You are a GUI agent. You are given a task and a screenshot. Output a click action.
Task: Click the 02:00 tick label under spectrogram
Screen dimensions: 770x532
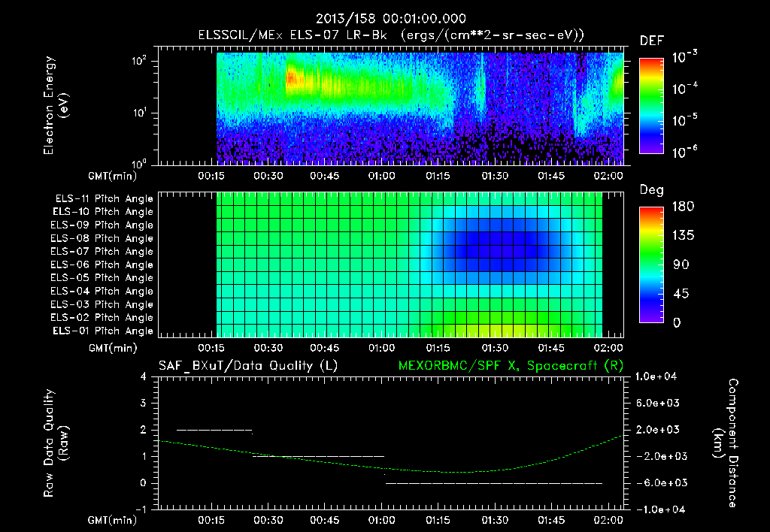coord(608,176)
